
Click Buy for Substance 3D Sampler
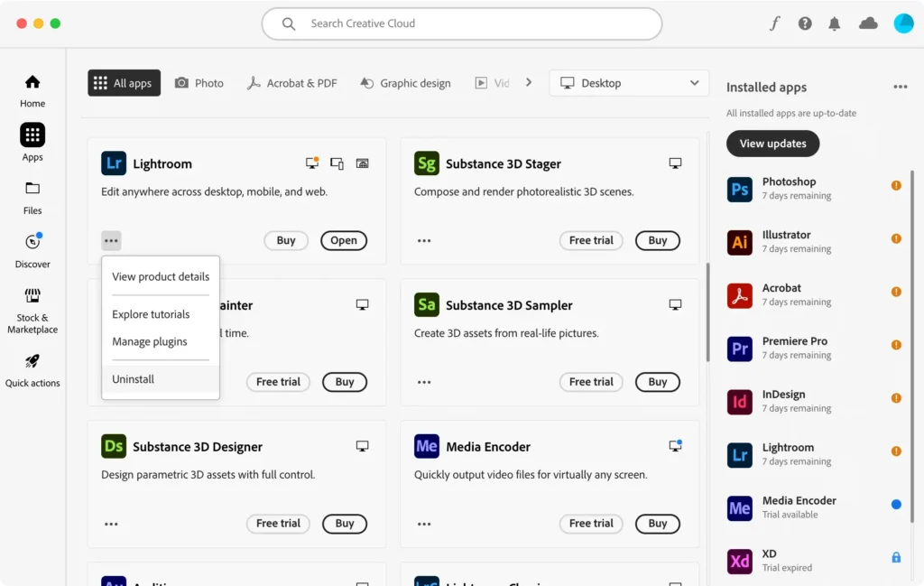658,382
